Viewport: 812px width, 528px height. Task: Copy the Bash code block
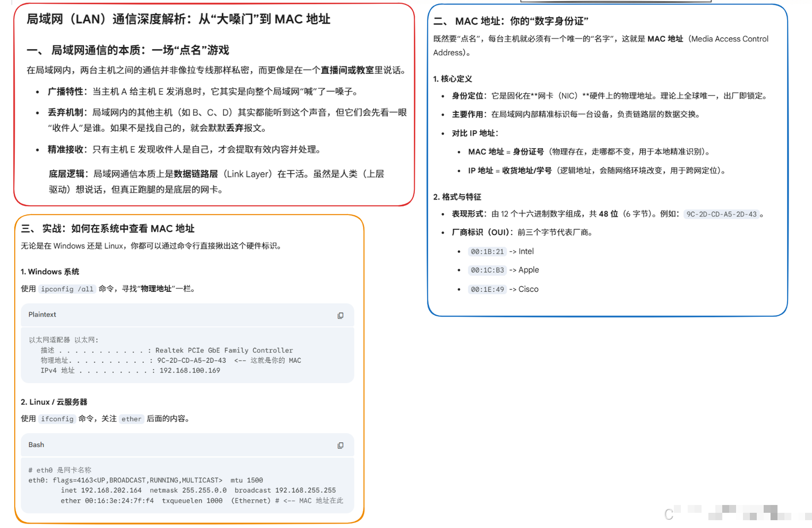point(340,445)
